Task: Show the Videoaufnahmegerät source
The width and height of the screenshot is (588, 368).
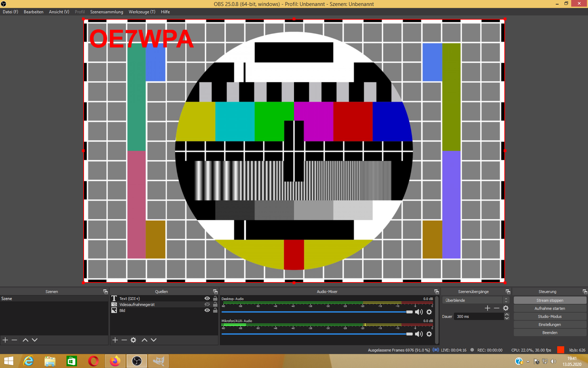Action: (x=207, y=305)
